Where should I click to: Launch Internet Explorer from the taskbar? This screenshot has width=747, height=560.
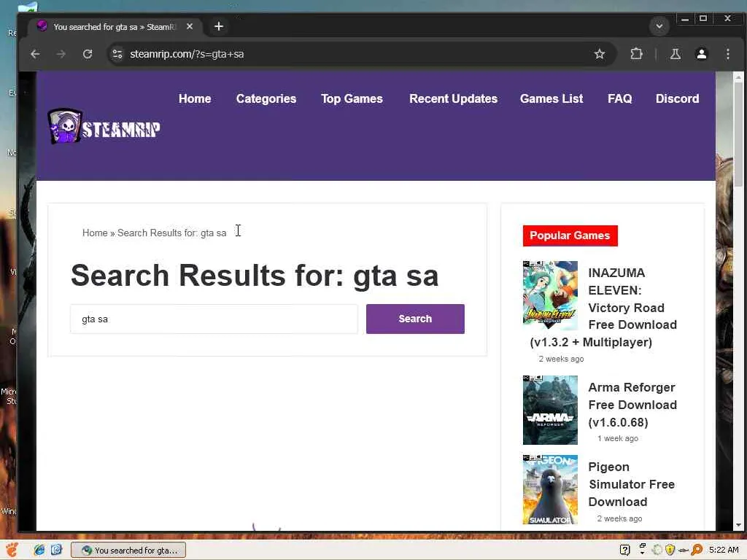(39, 550)
